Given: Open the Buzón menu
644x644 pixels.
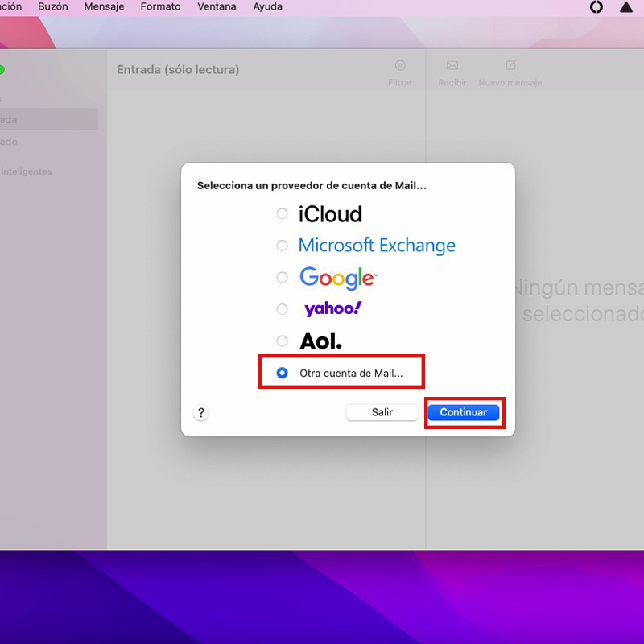Looking at the screenshot, I should point(53,6).
